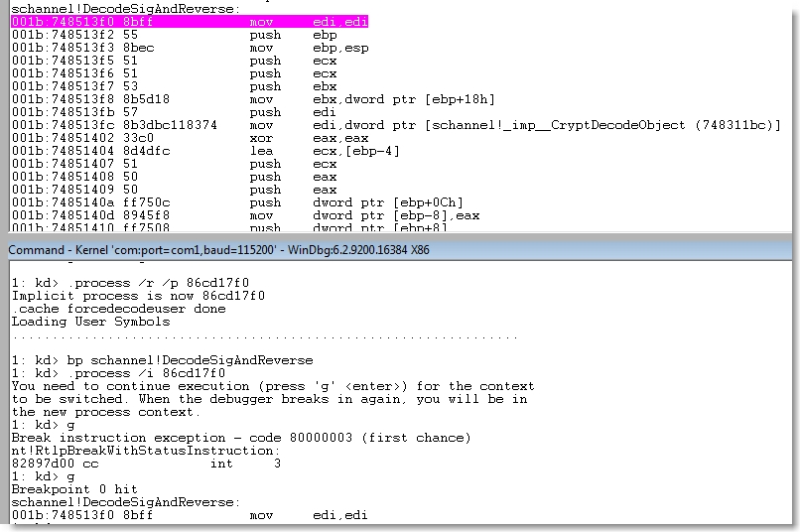
Task: Click the 'Loading User Symbols' output line
Action: [x=90, y=322]
